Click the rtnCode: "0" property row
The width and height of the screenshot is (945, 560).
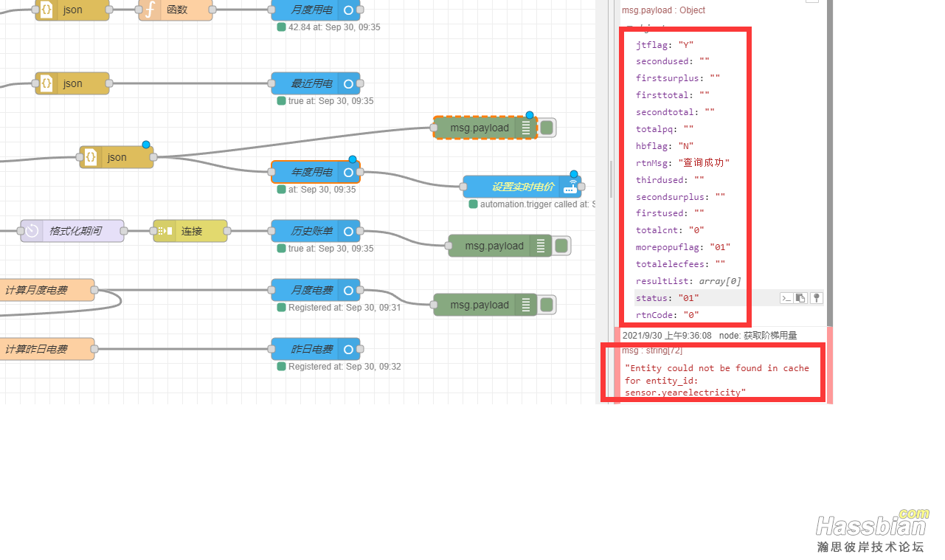pyautogui.click(x=668, y=315)
